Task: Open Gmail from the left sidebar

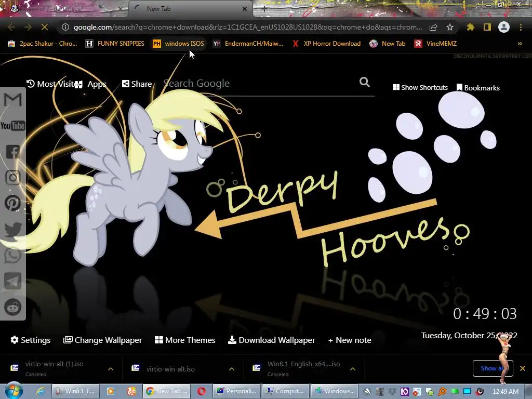Action: click(13, 100)
